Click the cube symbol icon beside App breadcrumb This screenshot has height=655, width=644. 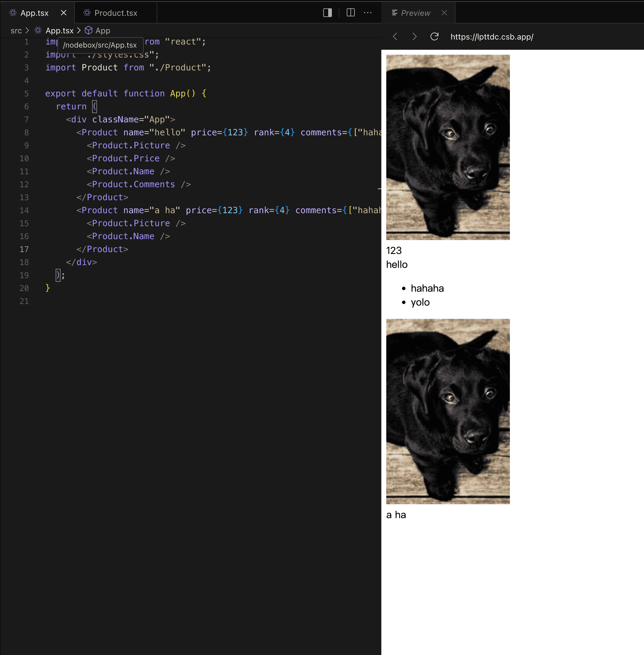click(88, 31)
